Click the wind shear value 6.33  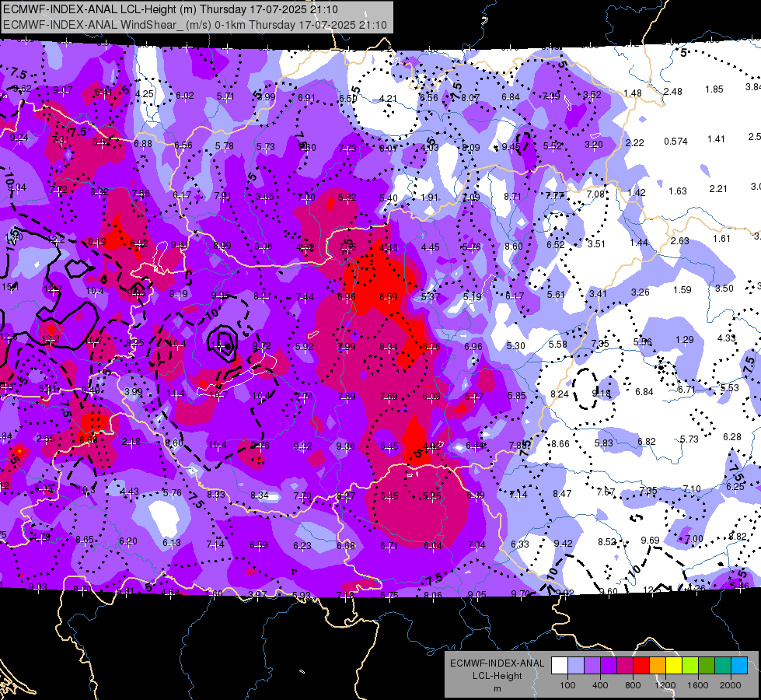[x=520, y=544]
